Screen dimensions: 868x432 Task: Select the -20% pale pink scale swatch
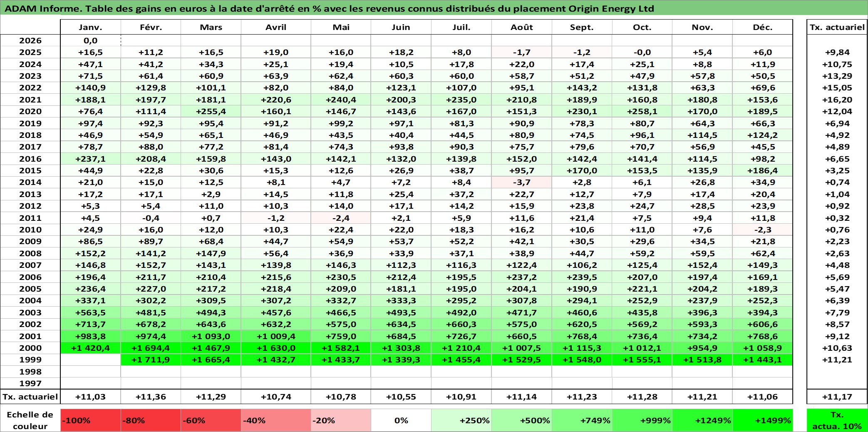tap(341, 420)
